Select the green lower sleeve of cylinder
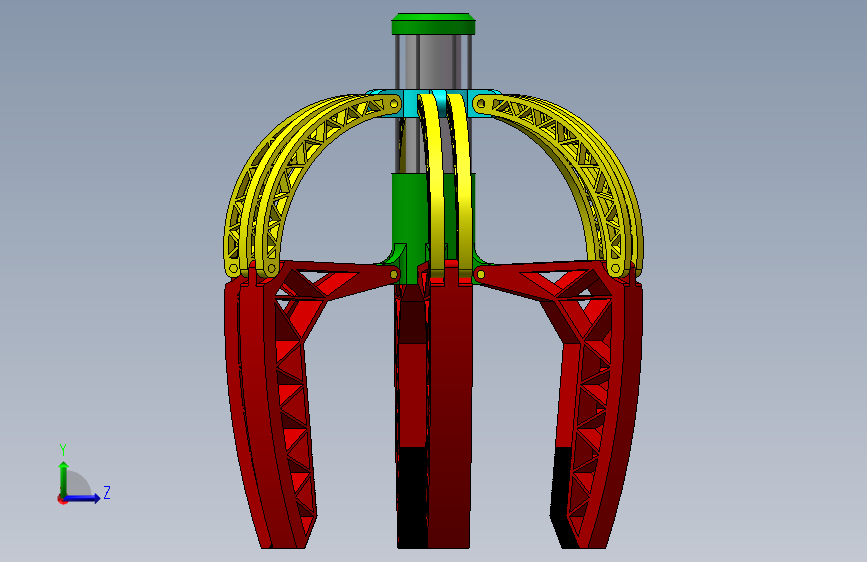The height and width of the screenshot is (562, 867). pos(410,221)
